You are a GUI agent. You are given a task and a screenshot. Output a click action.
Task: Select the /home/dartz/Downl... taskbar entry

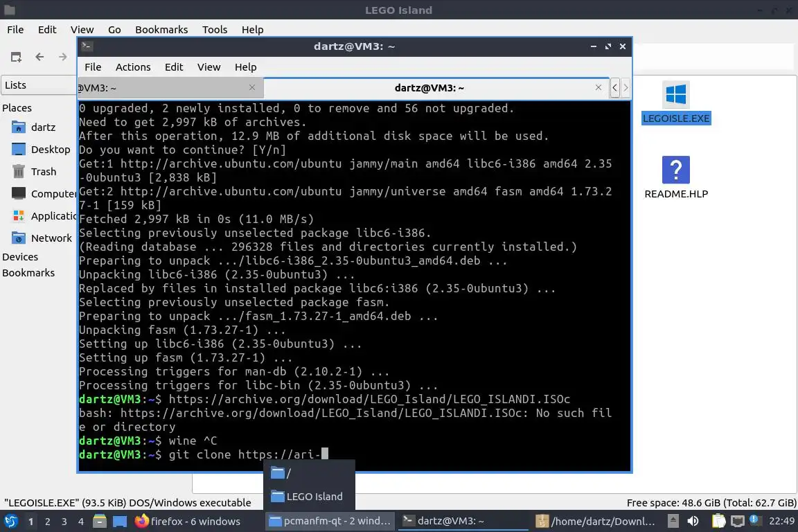pos(596,522)
